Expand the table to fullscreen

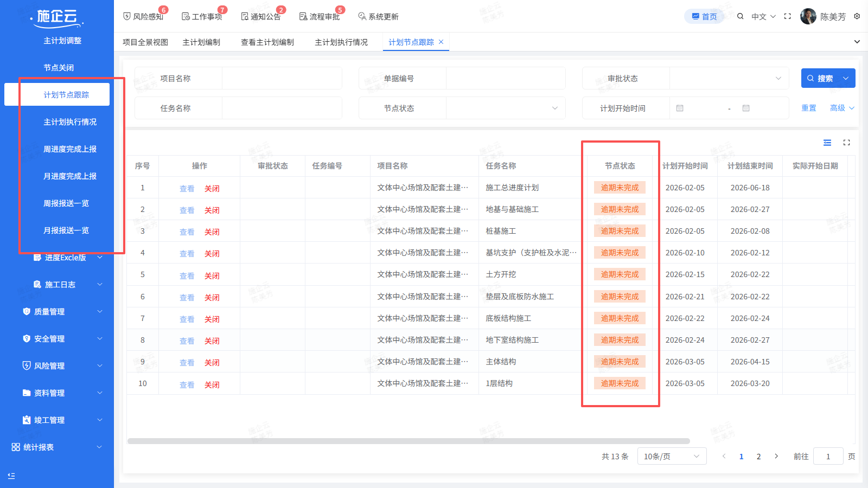pyautogui.click(x=846, y=143)
